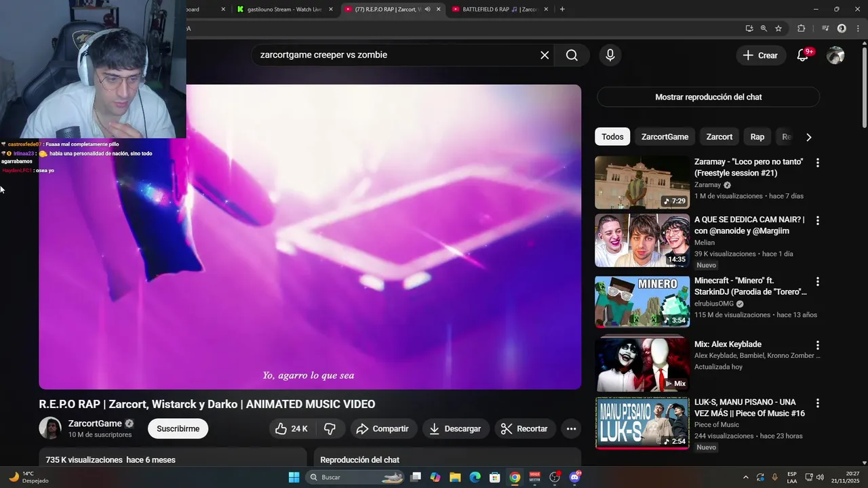
Task: Subscribe with the Suscribirme button
Action: pos(178,428)
